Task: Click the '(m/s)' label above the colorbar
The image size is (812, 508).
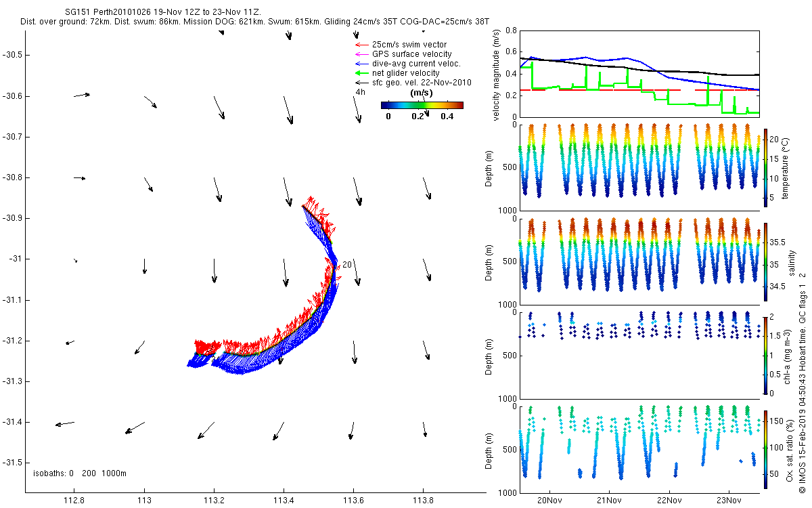Action: [422, 93]
